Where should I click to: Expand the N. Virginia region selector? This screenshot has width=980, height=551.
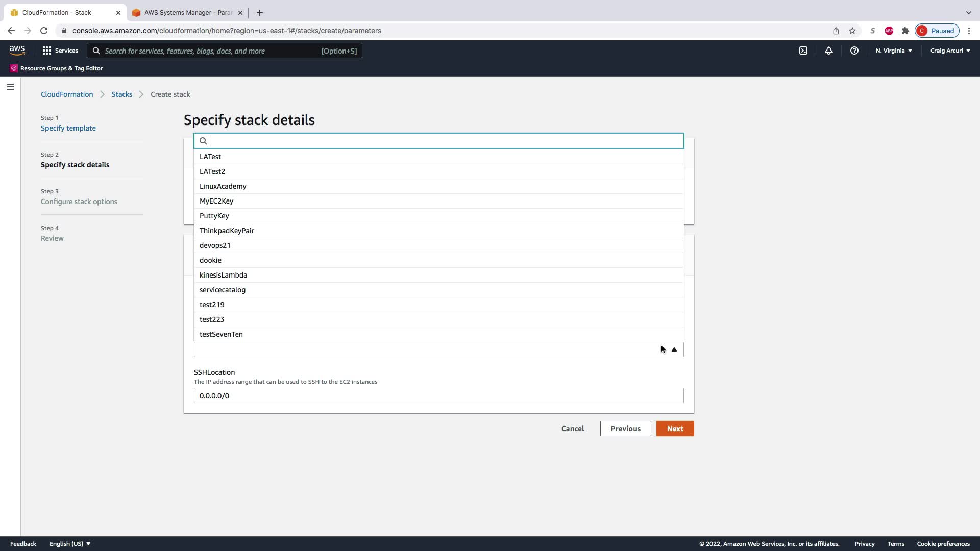click(x=893, y=51)
